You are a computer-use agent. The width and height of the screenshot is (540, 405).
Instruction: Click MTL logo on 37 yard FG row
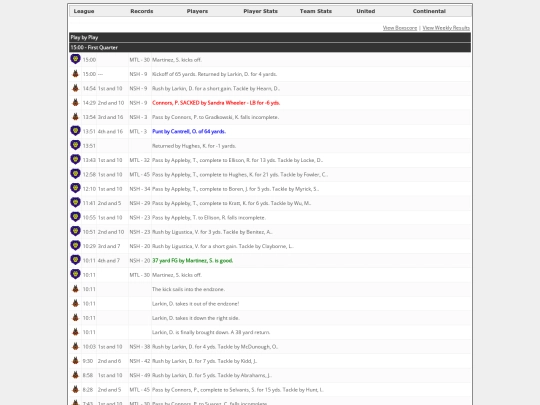pyautogui.click(x=75, y=260)
